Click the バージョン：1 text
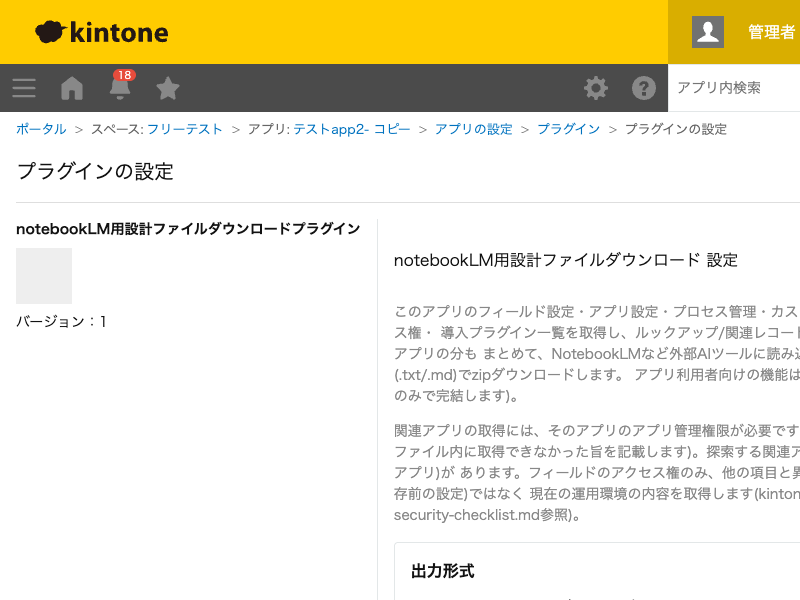The image size is (800, 600). tap(61, 321)
